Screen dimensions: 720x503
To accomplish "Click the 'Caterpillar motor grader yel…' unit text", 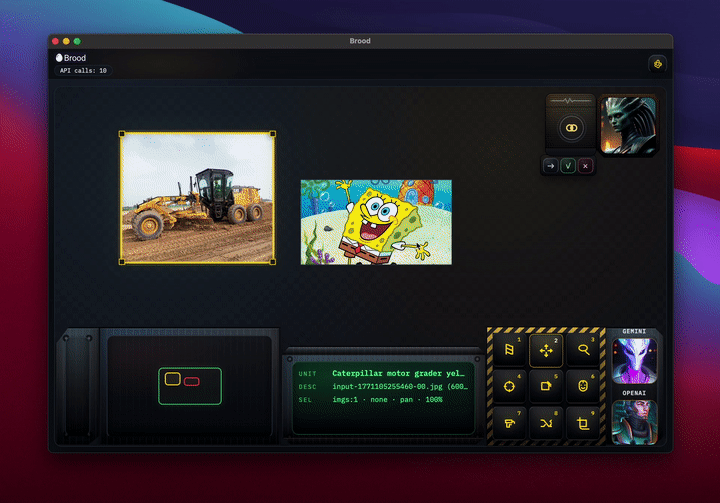I will [x=398, y=373].
